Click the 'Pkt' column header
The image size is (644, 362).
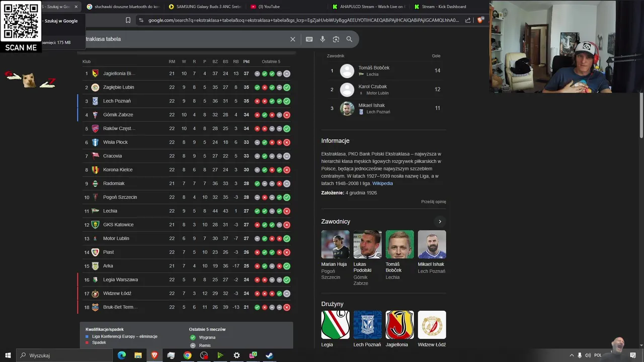(x=246, y=61)
